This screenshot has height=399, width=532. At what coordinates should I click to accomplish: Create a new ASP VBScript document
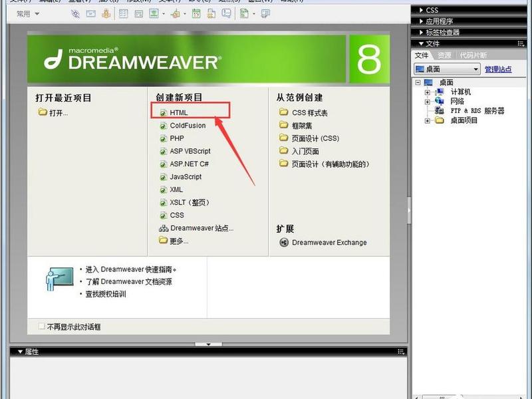tap(190, 152)
